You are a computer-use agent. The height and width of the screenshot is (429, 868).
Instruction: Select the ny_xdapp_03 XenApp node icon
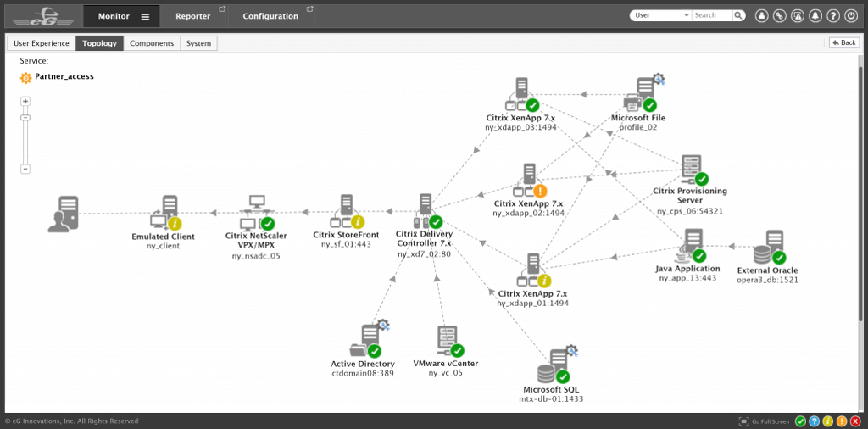coord(522,95)
